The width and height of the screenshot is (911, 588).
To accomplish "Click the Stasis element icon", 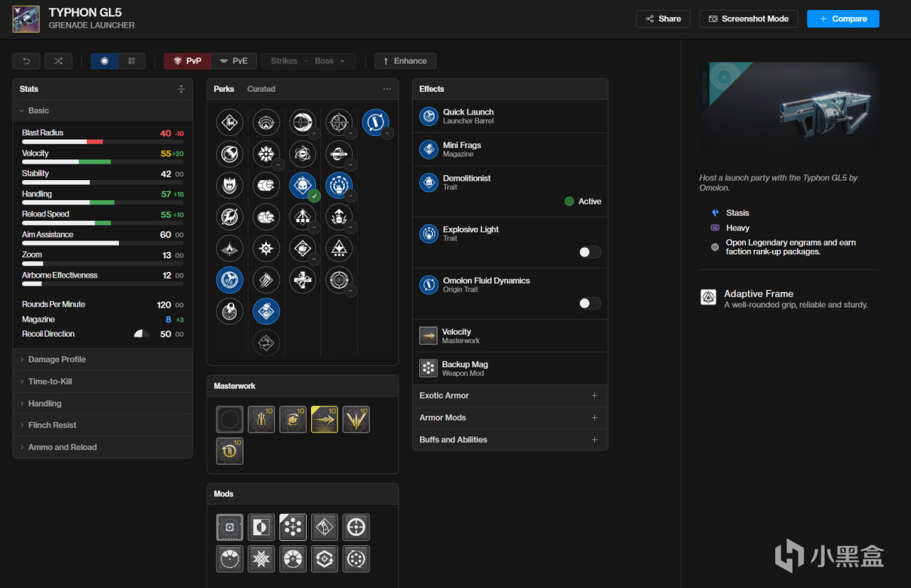I will pos(715,213).
